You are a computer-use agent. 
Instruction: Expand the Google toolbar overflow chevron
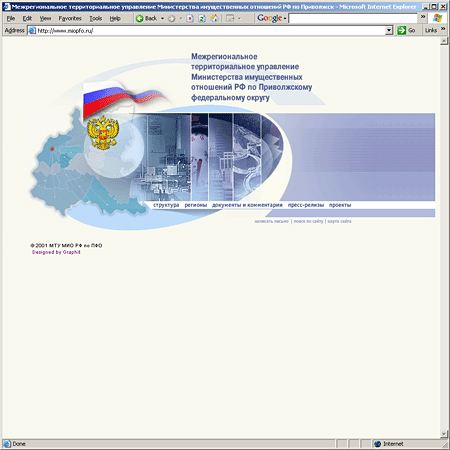(x=423, y=17)
